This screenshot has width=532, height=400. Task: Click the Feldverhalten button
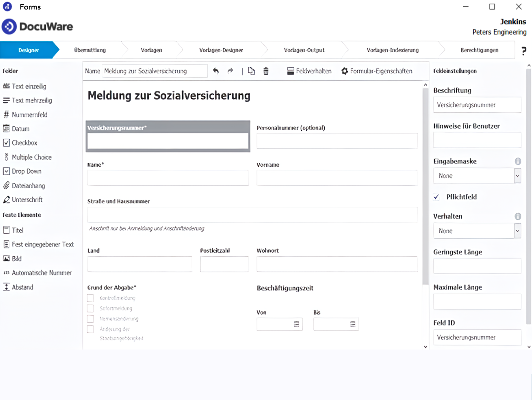(309, 71)
